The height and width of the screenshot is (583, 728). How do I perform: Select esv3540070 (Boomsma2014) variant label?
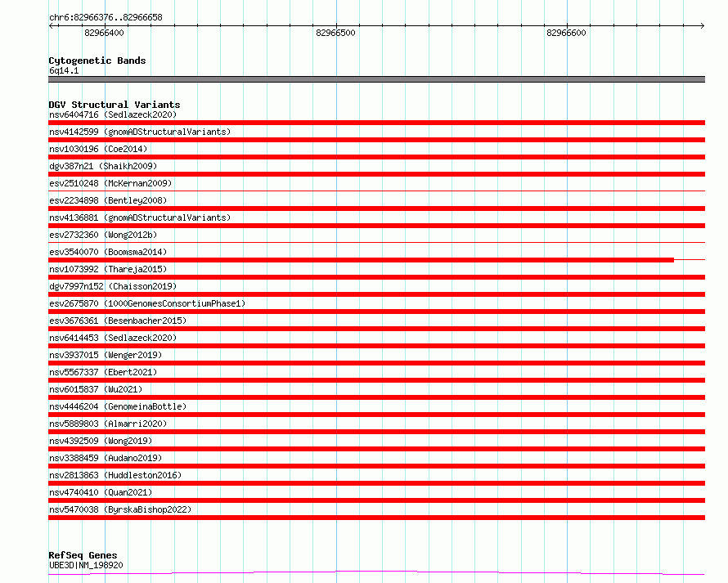pyautogui.click(x=108, y=252)
